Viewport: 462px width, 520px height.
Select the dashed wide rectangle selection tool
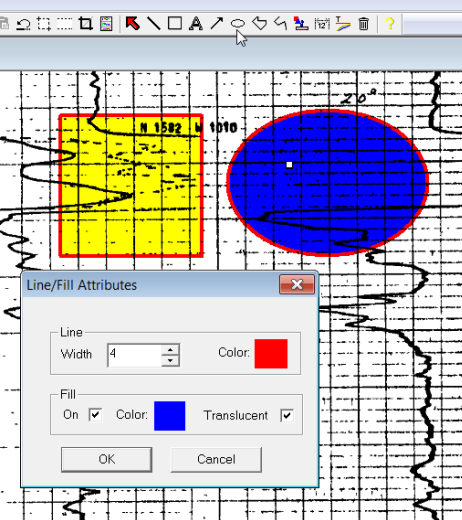64,24
